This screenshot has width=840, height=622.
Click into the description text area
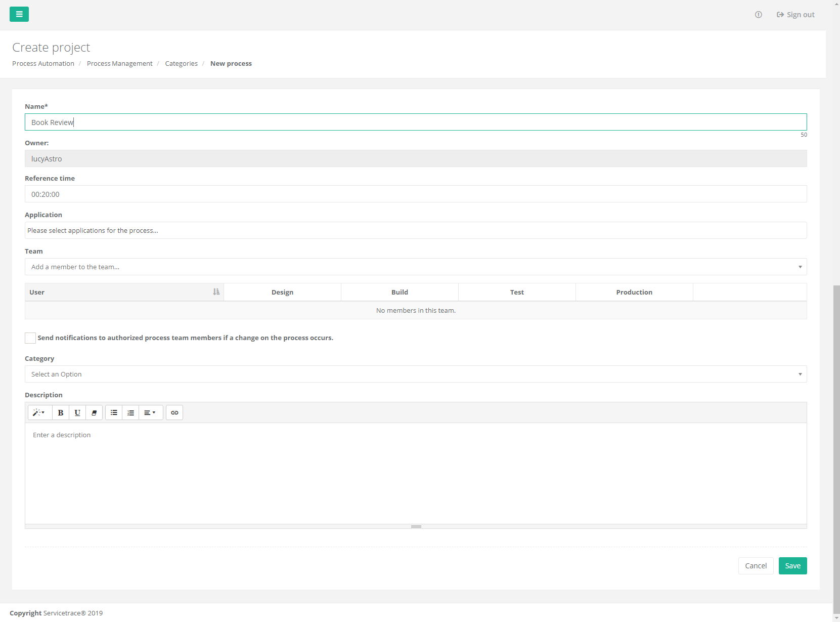(416, 473)
